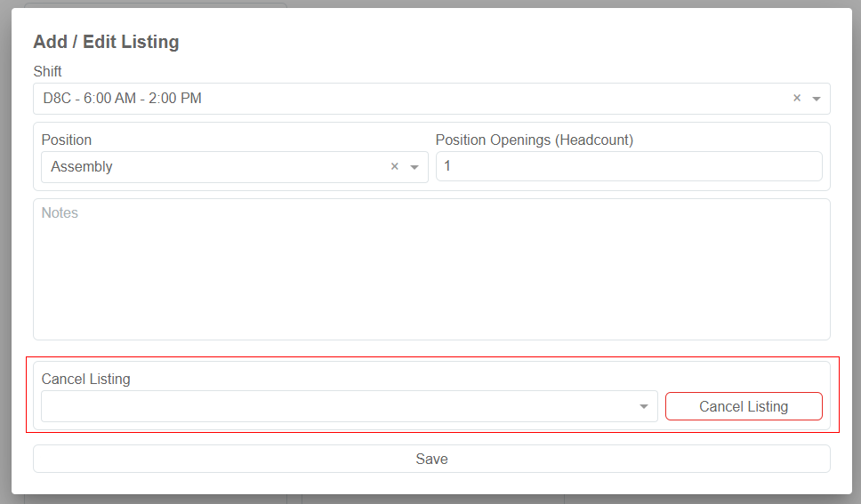Focus the Notes text area
The height and width of the screenshot is (504, 861).
[431, 276]
